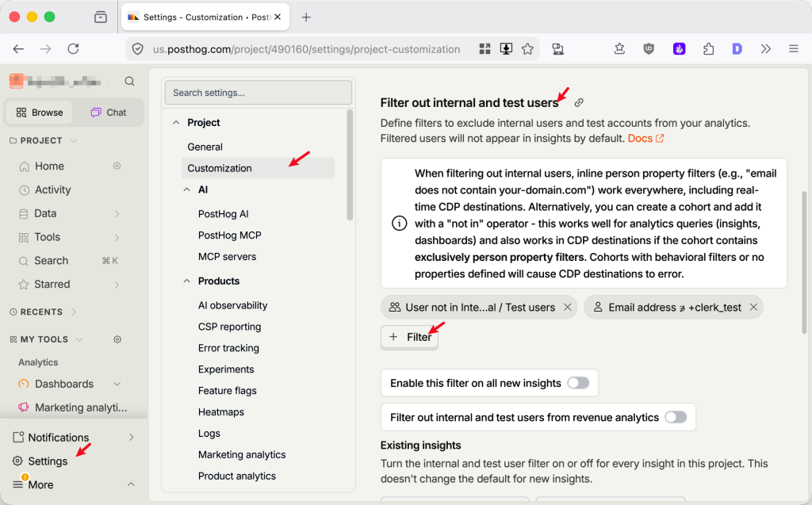
Task: Expand the Starred submenu chevron
Action: coord(117,285)
